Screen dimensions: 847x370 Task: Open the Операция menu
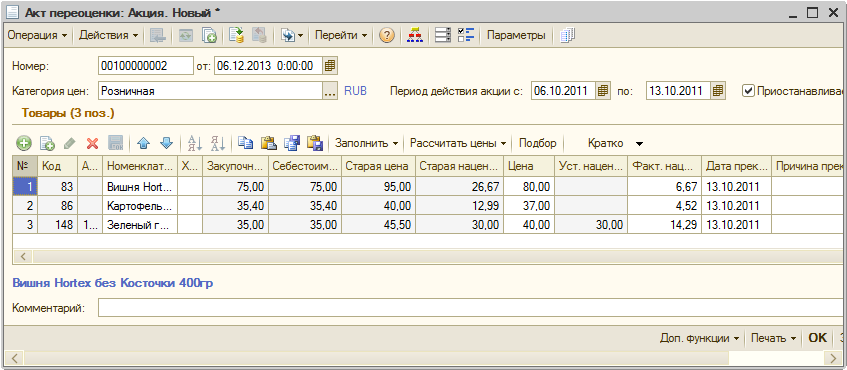coord(37,36)
